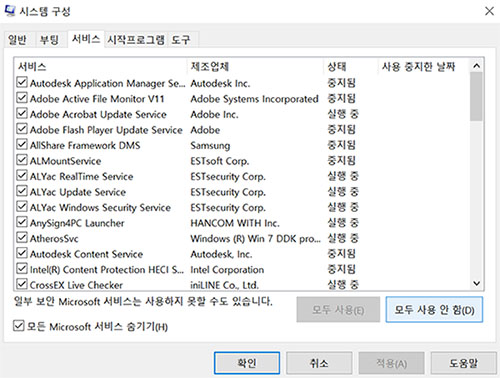The width and height of the screenshot is (500, 378).
Task: Toggle AtherosSvc service checkbox
Action: coord(22,237)
